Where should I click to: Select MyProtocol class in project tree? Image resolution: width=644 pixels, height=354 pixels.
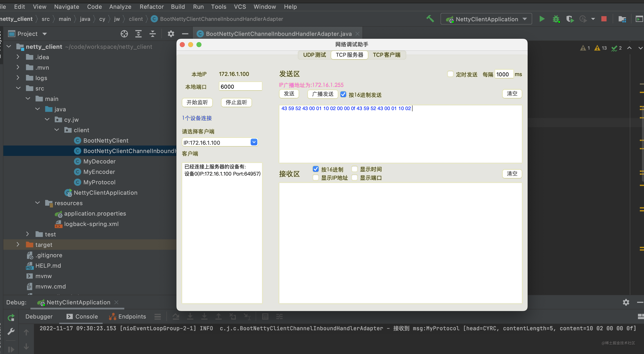tap(99, 182)
